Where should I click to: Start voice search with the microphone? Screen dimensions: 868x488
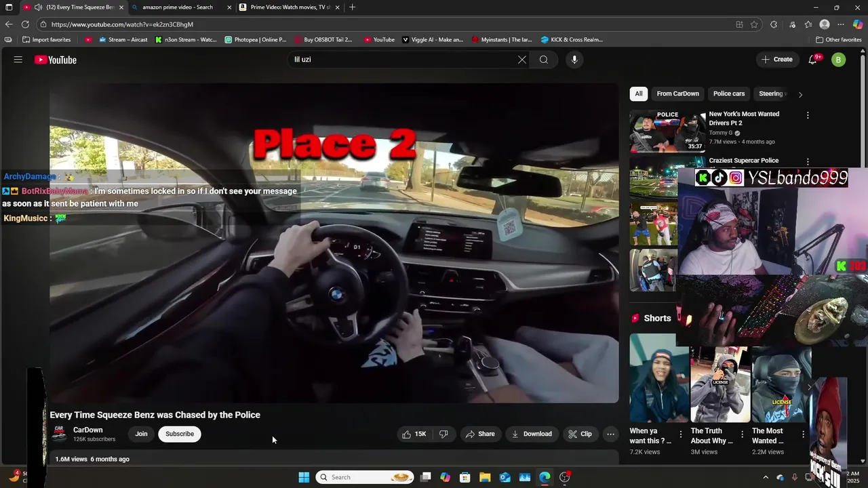574,60
